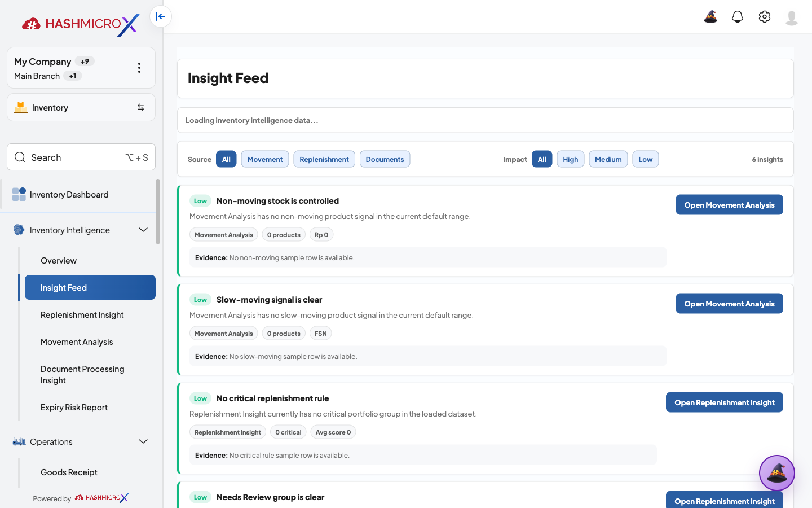
Task: Open Movement Analysis sidebar item
Action: (90, 342)
